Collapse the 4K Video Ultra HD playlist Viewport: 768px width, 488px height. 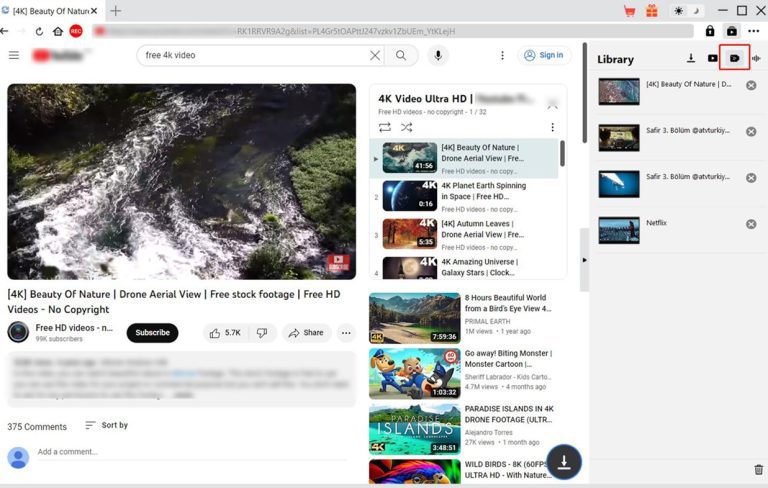551,101
